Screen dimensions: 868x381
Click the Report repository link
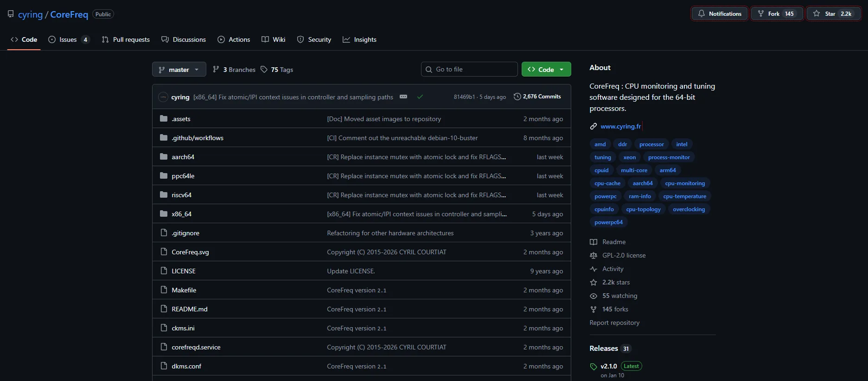pyautogui.click(x=614, y=323)
